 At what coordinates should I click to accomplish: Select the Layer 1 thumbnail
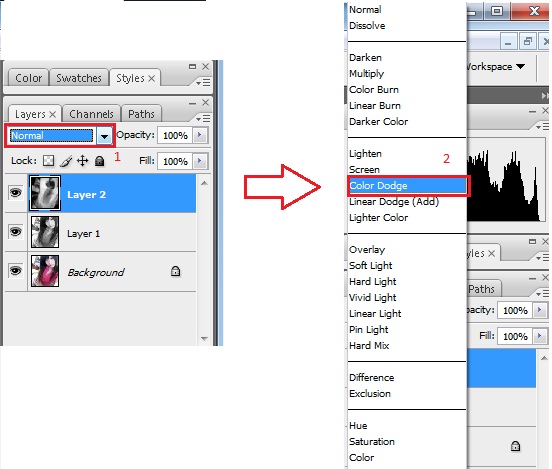click(x=45, y=232)
